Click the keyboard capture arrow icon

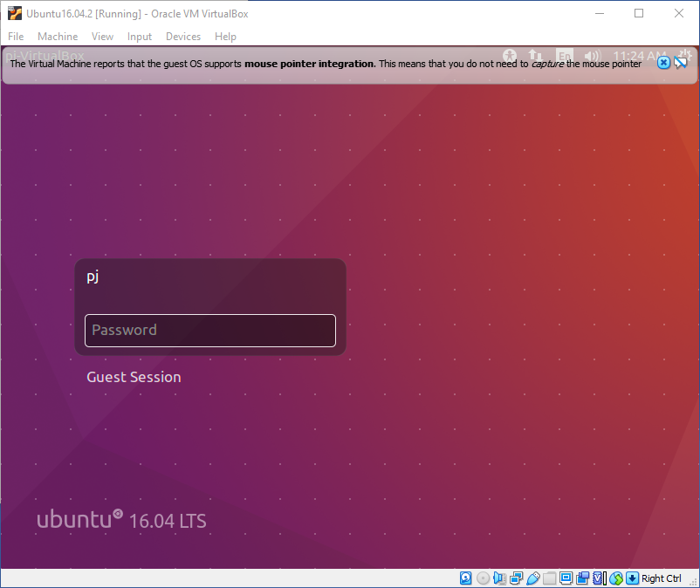click(x=632, y=578)
